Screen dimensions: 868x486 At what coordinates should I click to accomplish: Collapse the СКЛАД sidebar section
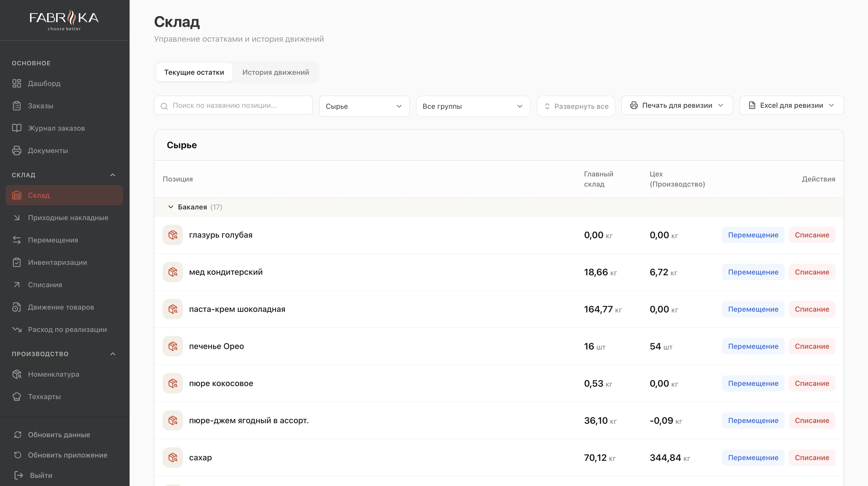pos(113,175)
